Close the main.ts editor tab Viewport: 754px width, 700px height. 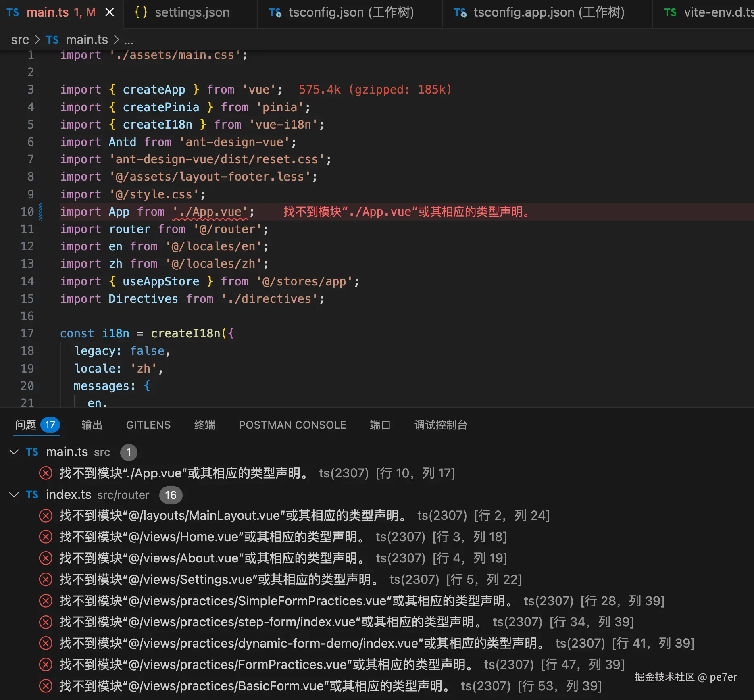(x=110, y=12)
